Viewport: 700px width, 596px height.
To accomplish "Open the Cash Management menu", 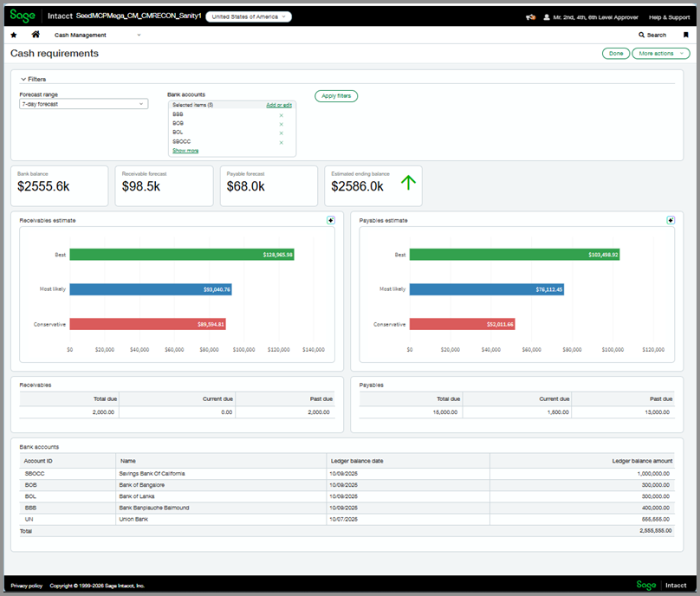I will [x=97, y=35].
